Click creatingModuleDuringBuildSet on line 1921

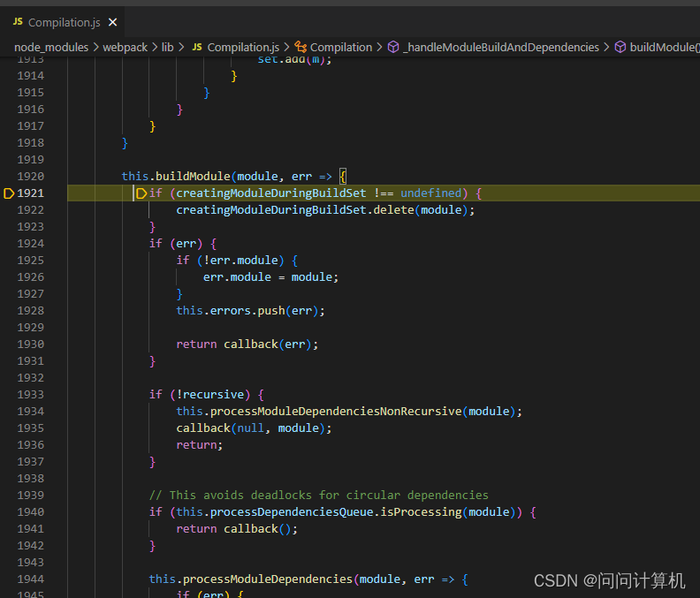271,193
